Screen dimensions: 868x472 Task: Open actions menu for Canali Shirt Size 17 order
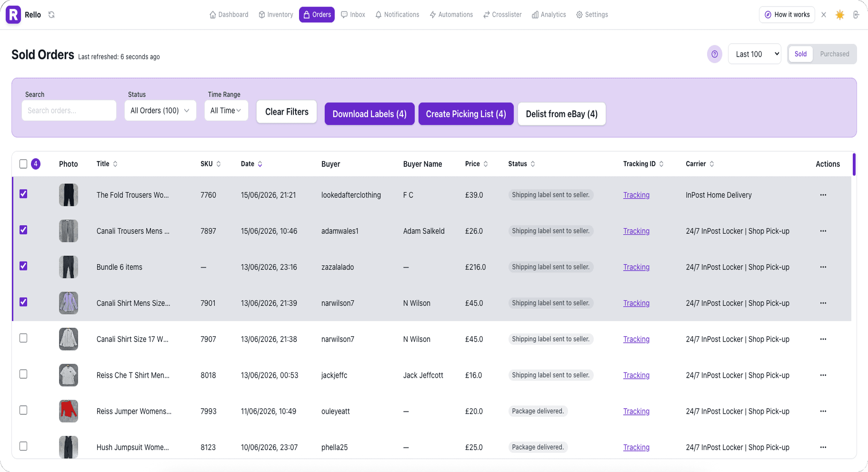(x=823, y=339)
